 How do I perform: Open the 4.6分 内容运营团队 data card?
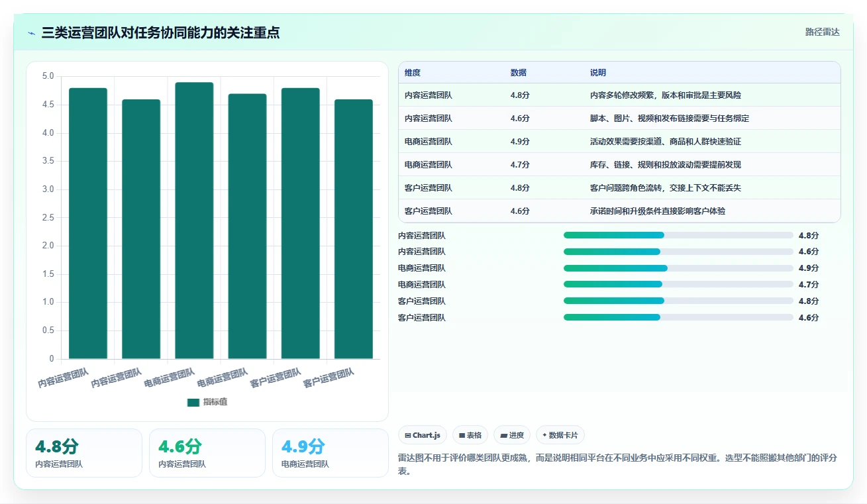pyautogui.click(x=207, y=453)
